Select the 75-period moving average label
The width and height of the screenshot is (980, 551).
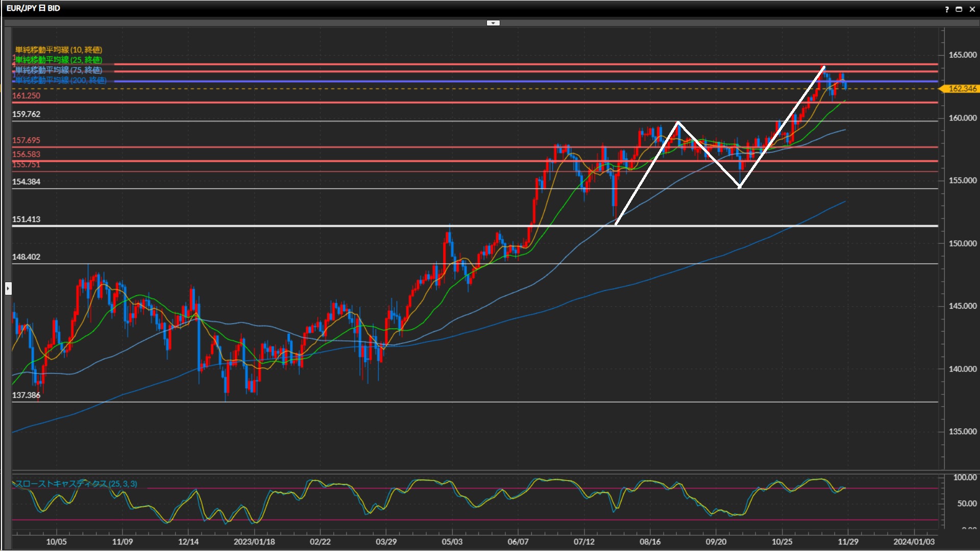(59, 70)
